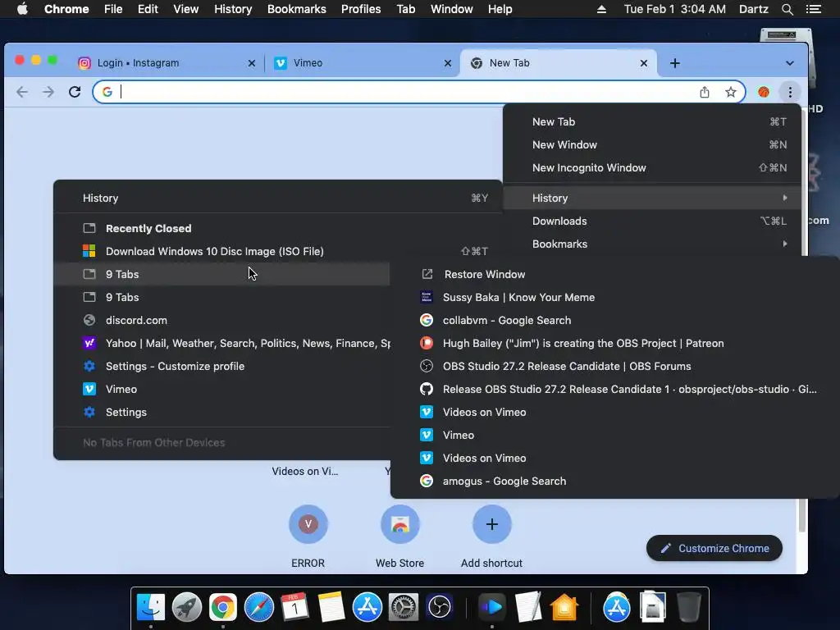Open Notes in the Dock
The height and width of the screenshot is (630, 840).
click(x=331, y=607)
